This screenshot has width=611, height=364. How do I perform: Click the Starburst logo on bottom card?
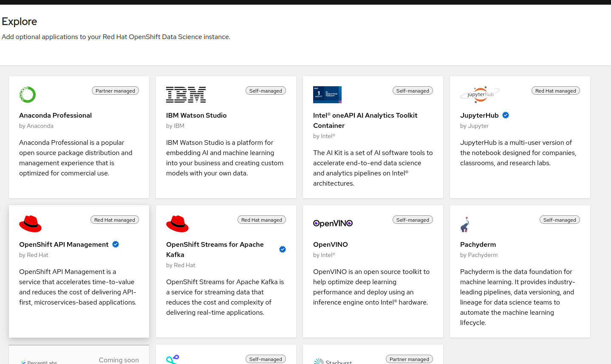tap(333, 361)
